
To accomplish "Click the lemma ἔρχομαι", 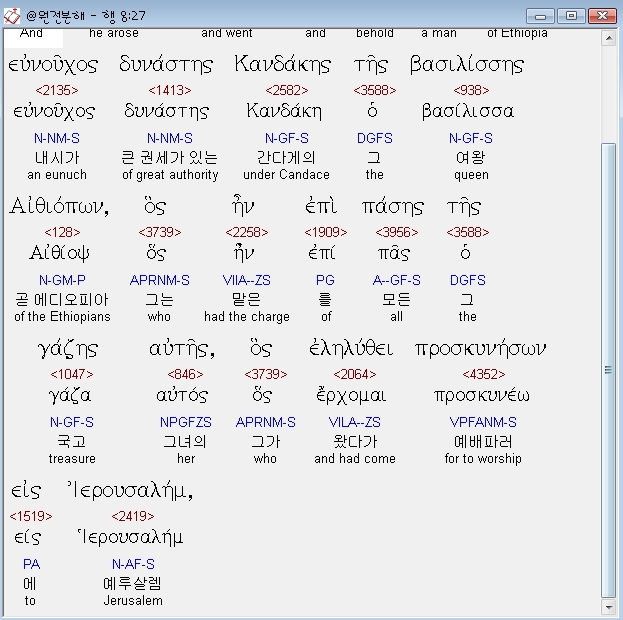I will click(351, 395).
